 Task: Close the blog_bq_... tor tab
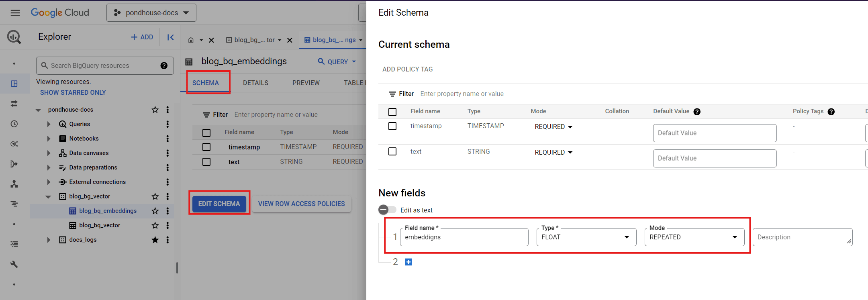290,40
